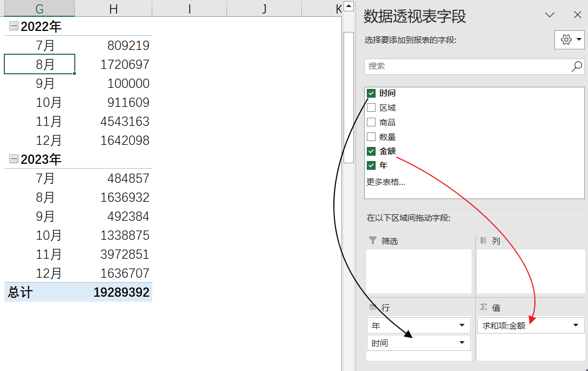Click the 列 columns drop area
The height and width of the screenshot is (371, 588).
point(531,271)
